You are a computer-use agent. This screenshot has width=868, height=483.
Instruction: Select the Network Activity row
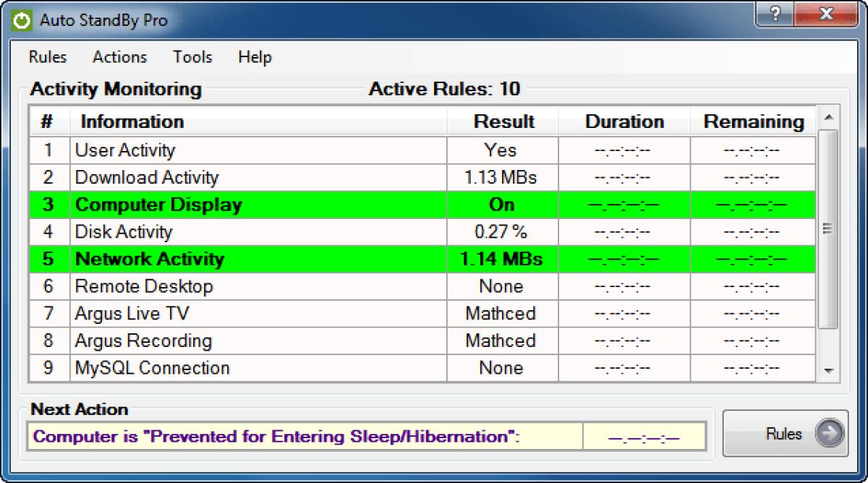(150, 259)
